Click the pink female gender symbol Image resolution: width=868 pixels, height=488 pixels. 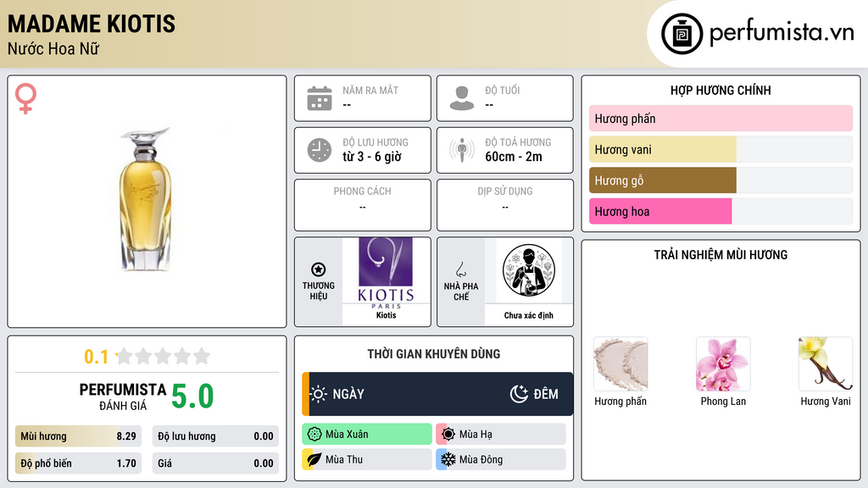pyautogui.click(x=25, y=98)
